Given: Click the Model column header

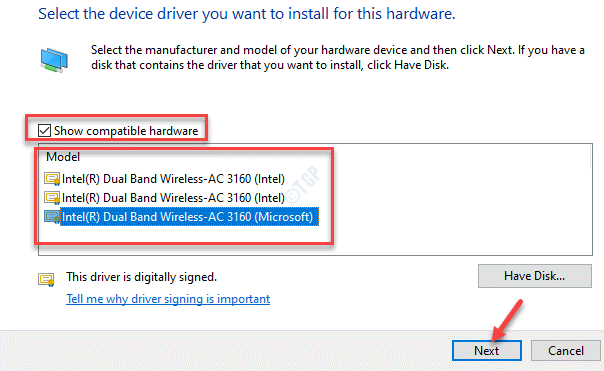Looking at the screenshot, I should pos(63,157).
